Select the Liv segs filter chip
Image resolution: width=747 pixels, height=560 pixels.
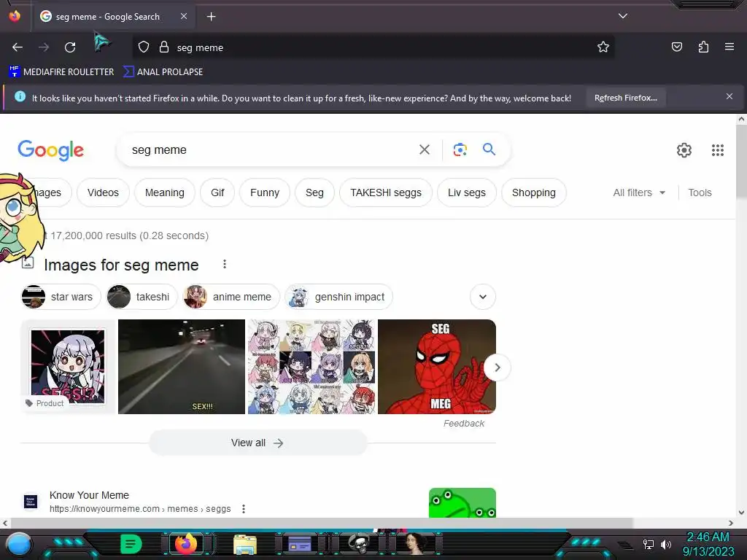[466, 192]
